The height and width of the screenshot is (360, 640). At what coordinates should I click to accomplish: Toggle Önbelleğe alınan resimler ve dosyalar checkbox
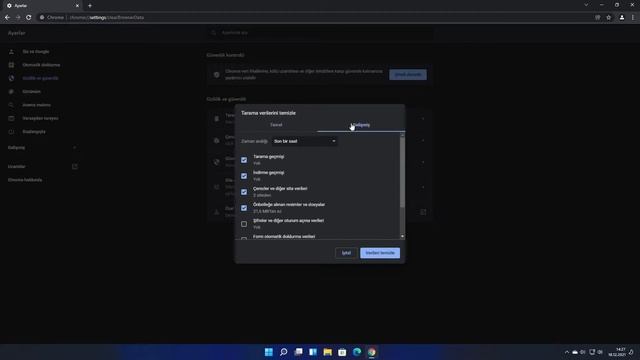[244, 208]
